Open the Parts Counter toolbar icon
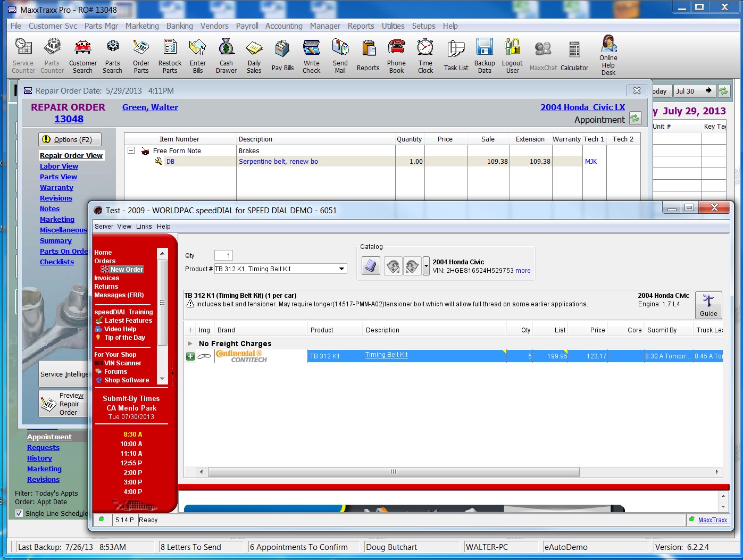Viewport: 743px width, 560px height. click(x=52, y=56)
